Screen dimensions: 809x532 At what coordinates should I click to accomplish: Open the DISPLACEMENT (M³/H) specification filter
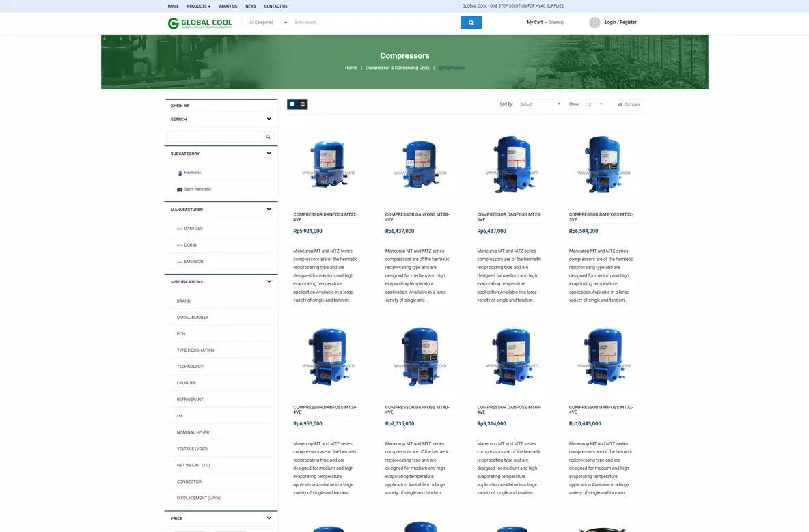click(199, 499)
